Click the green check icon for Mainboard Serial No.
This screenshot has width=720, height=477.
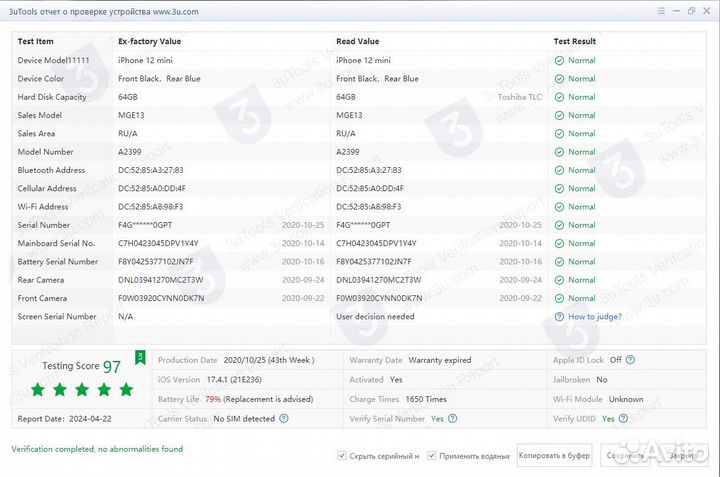[x=559, y=244]
